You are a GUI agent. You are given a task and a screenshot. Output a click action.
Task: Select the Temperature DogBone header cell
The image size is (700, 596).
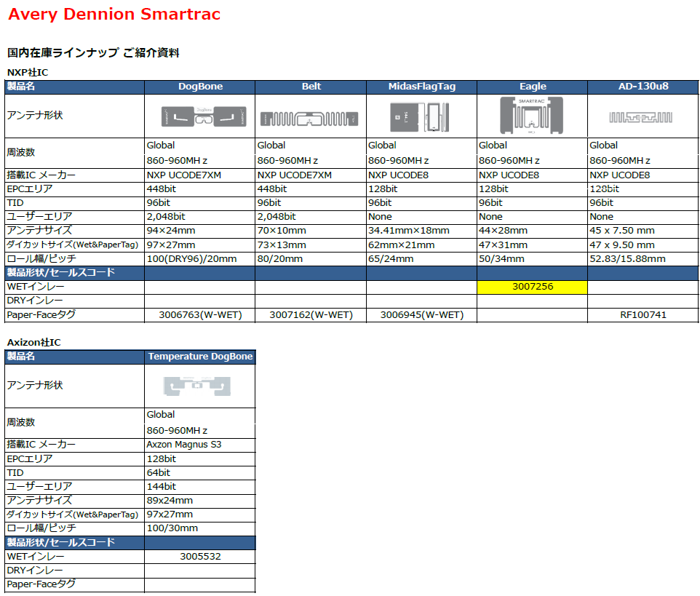pos(200,357)
